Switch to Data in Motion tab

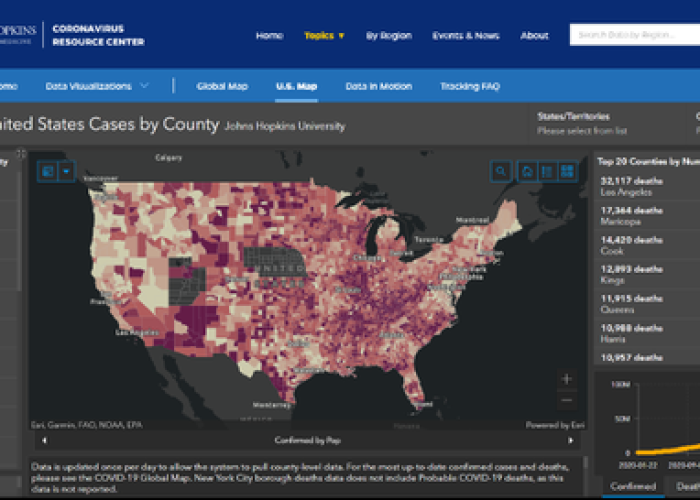coord(379,86)
